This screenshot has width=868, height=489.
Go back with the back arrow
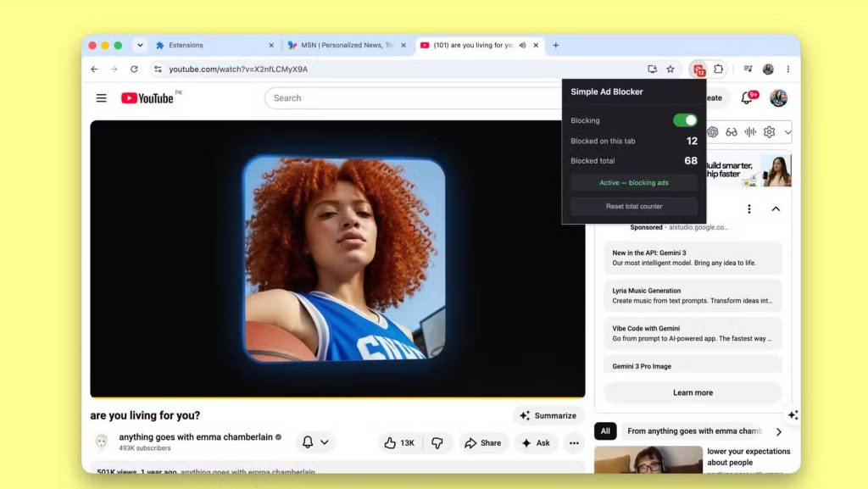(94, 69)
